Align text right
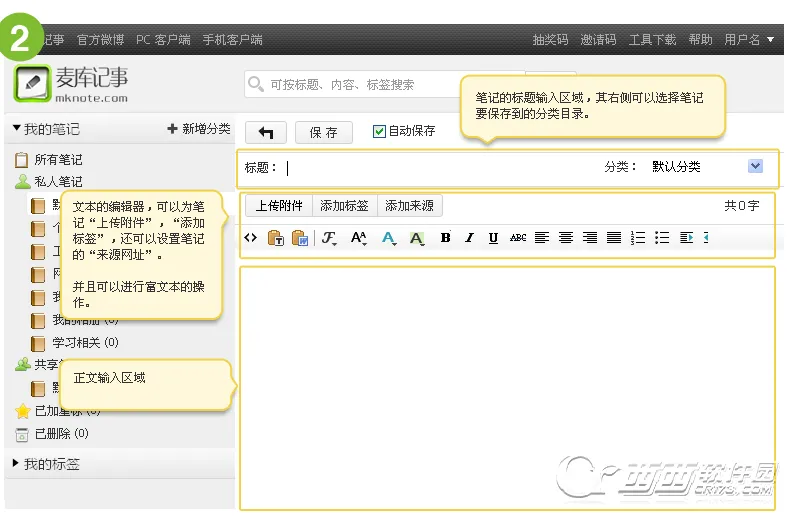 (x=590, y=237)
